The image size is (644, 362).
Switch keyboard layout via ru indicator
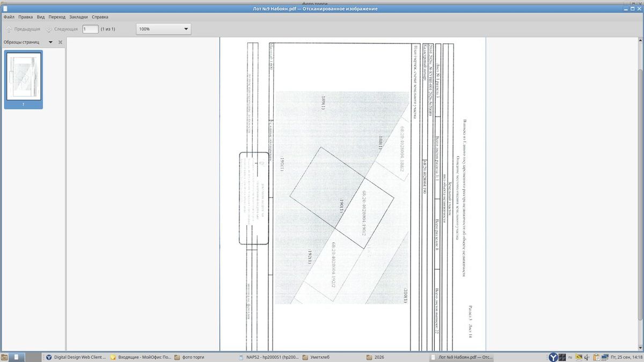coord(571,357)
